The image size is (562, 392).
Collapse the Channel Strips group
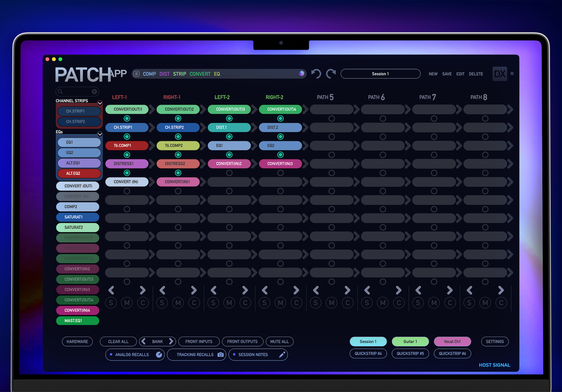click(100, 103)
